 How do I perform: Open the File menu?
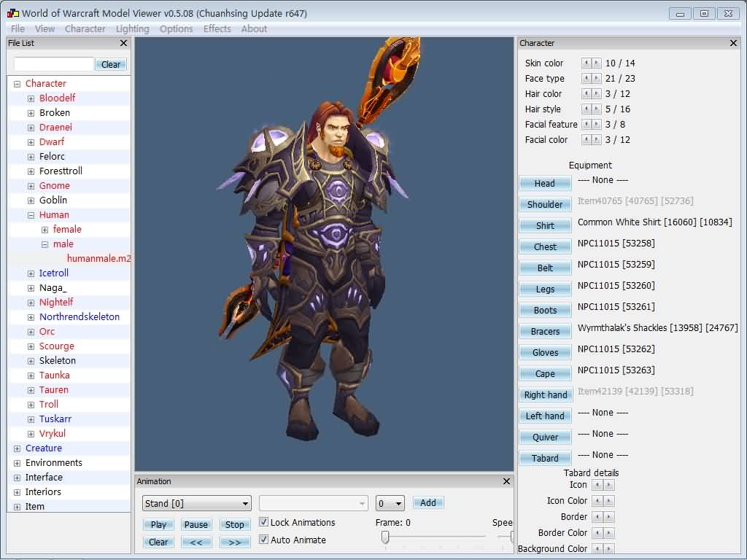point(18,28)
